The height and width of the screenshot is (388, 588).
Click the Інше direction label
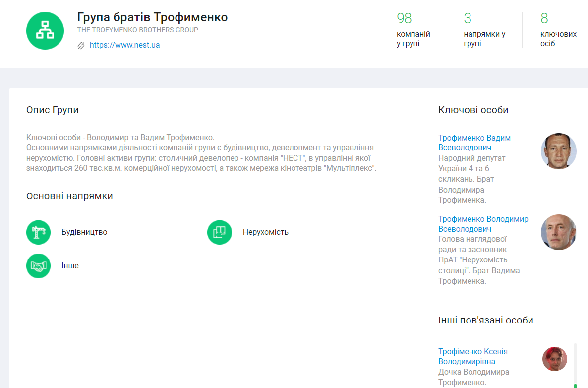(x=70, y=266)
